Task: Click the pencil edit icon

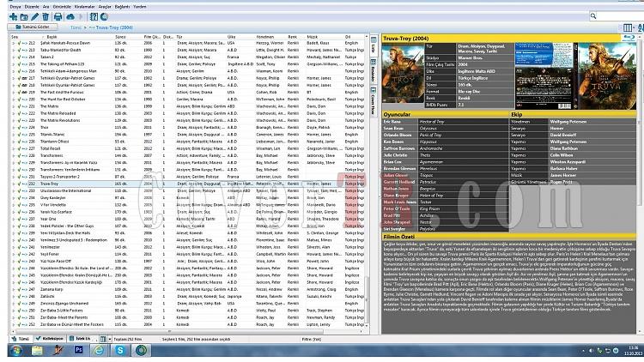Action: (35, 17)
